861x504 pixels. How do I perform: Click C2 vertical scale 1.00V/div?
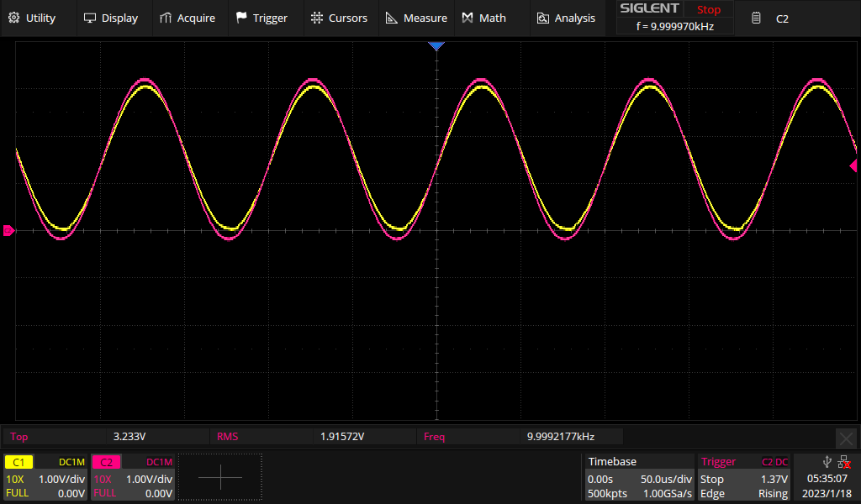point(149,479)
